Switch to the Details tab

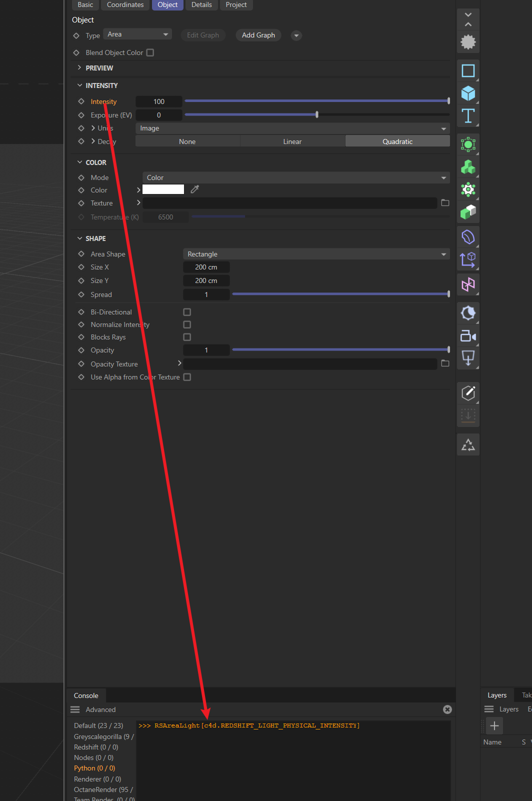point(201,5)
